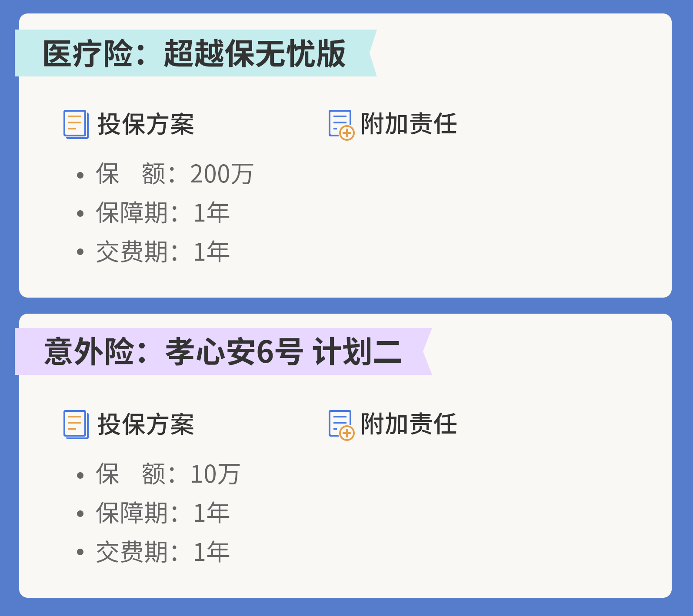Open the 投保方案 heading in the 医疗险 card

coord(146,124)
